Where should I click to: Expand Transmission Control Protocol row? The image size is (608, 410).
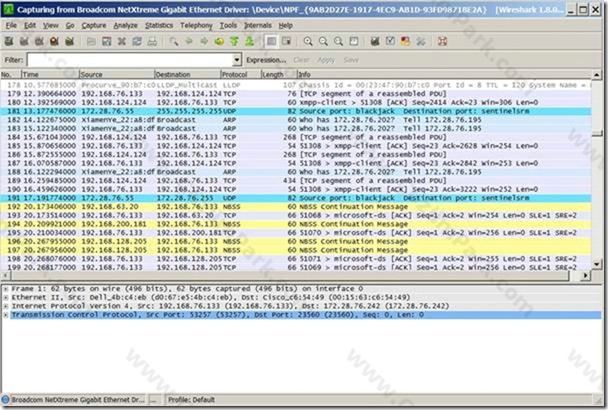6,315
